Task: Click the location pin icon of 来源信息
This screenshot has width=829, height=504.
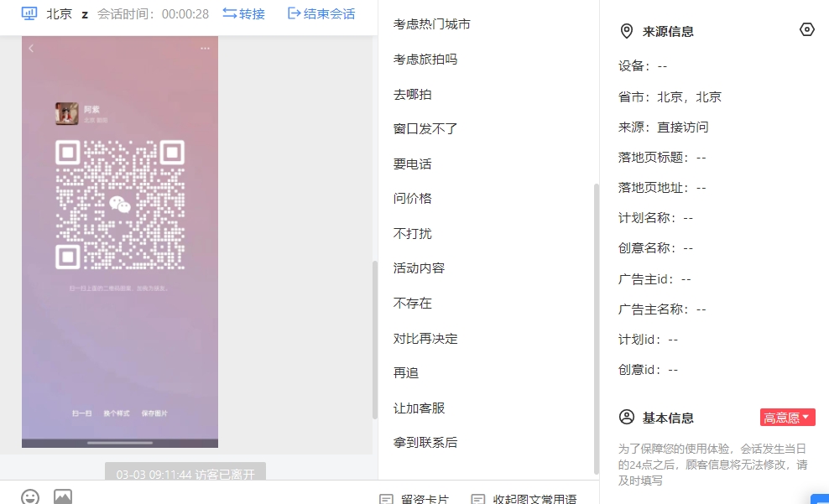Action: (627, 31)
